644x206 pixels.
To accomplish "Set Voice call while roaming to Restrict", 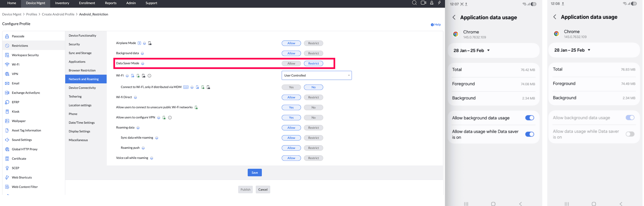I will 313,158.
